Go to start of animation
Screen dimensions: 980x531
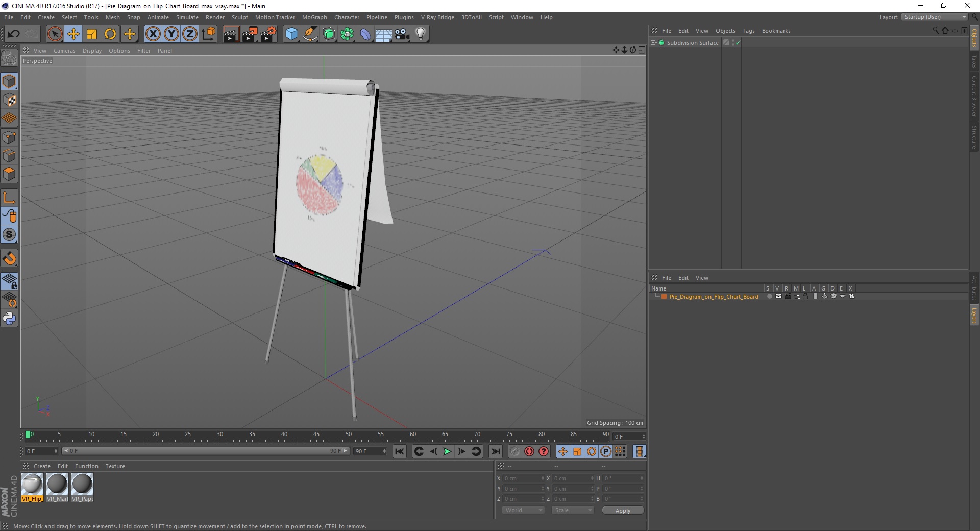(x=400, y=451)
